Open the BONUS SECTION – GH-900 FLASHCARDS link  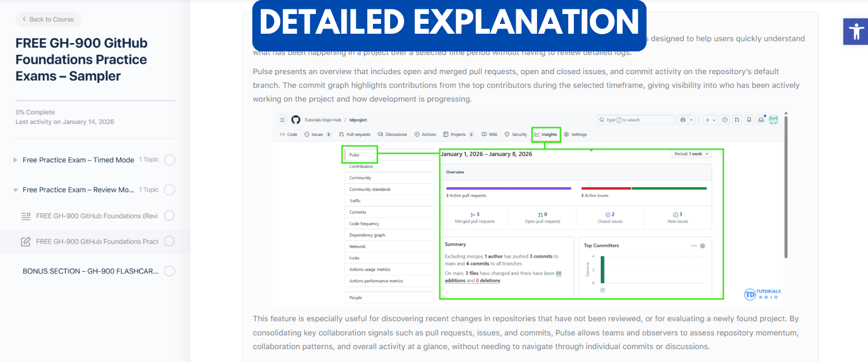90,271
